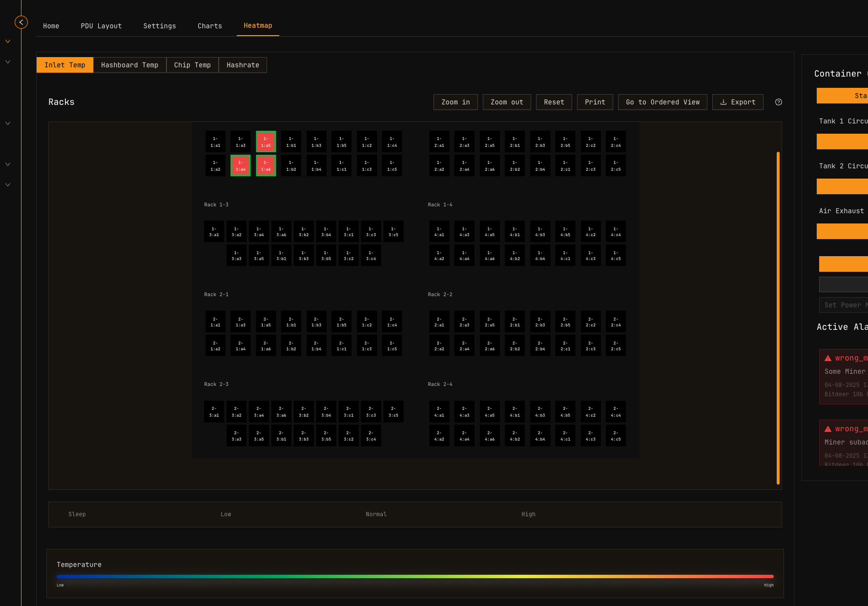
Task: Expand the first sidebar chevron
Action: [8, 41]
